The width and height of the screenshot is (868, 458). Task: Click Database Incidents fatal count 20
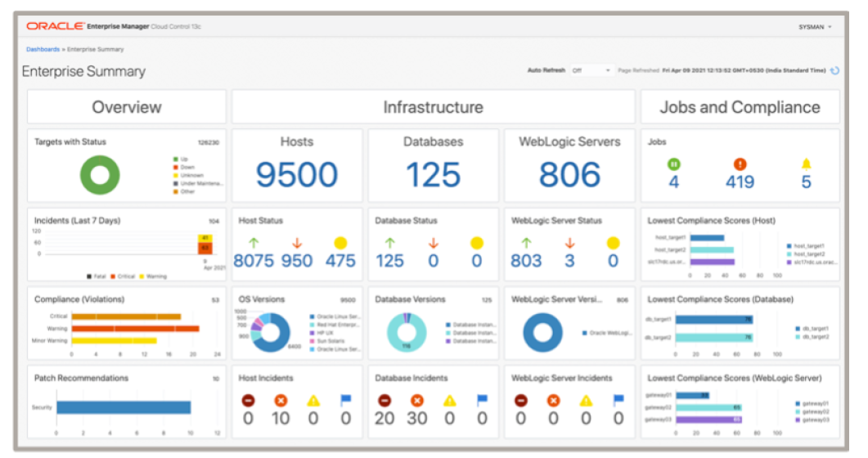[385, 419]
